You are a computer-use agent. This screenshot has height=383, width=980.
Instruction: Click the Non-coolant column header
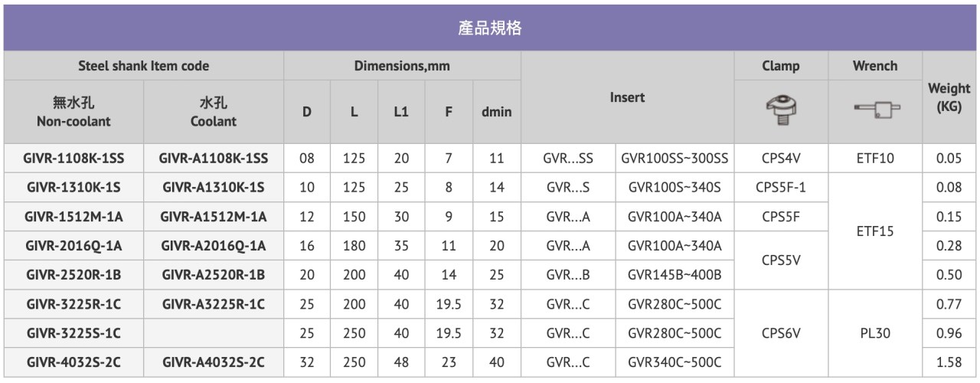pos(73,111)
